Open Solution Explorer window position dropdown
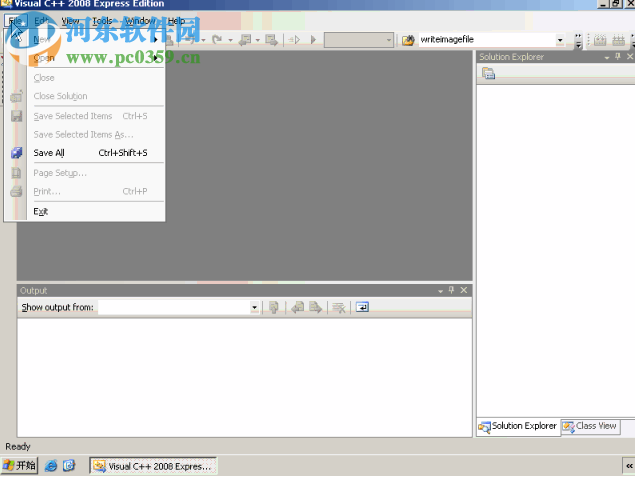This screenshot has height=477, width=635. click(607, 57)
